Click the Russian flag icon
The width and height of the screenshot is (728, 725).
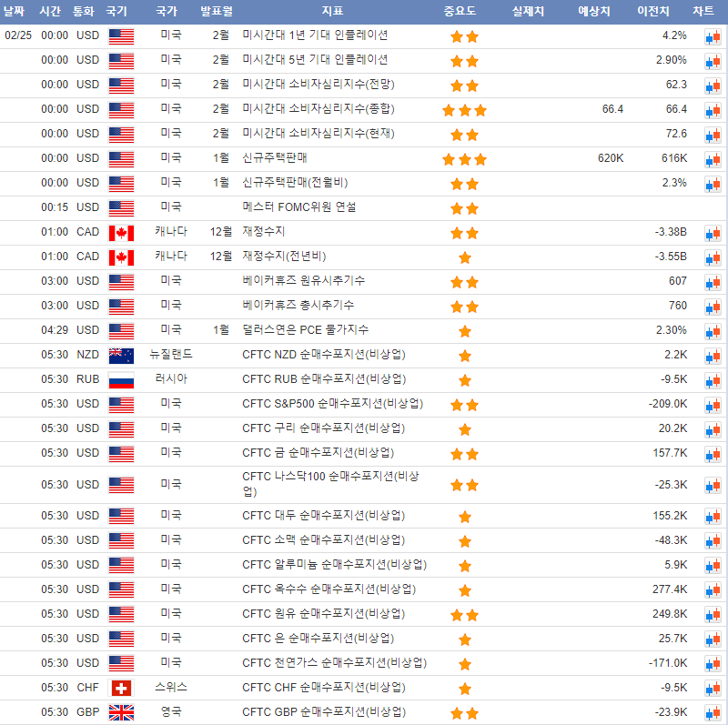pyautogui.click(x=121, y=379)
